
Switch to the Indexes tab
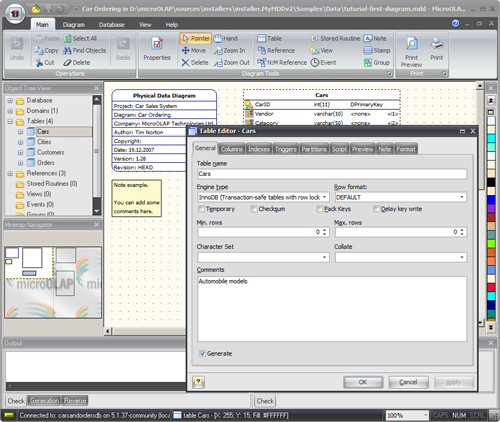point(259,149)
